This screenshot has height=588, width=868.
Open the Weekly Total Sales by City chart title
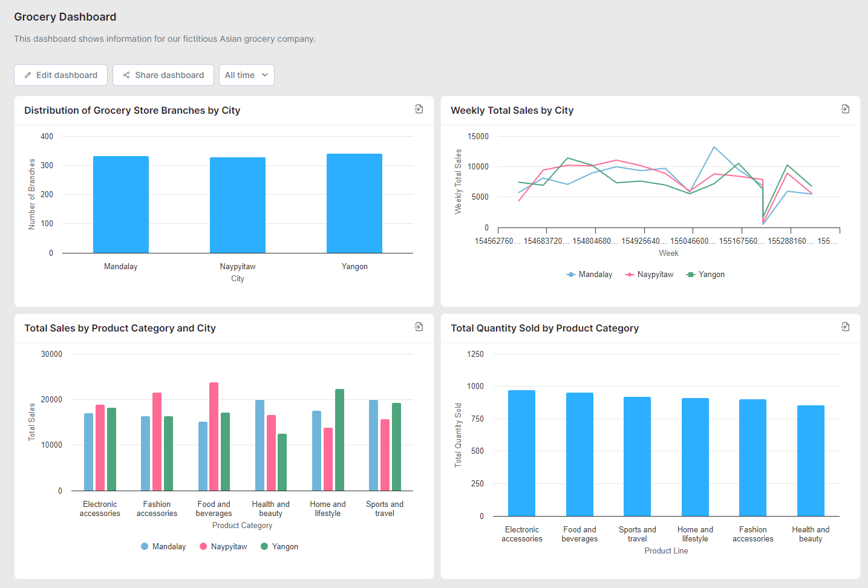[x=512, y=110]
